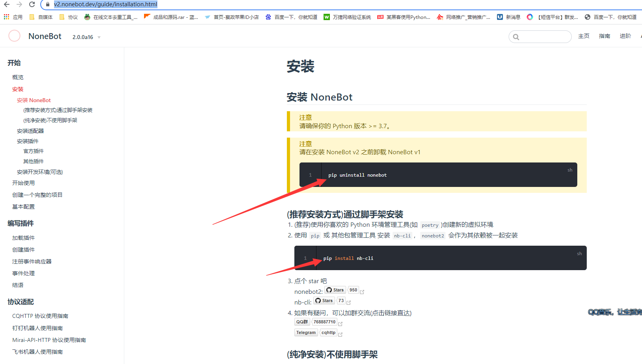Image resolution: width=642 pixels, height=364 pixels.
Task: Open the 应用 apps grid bookmark
Action: click(x=13, y=17)
